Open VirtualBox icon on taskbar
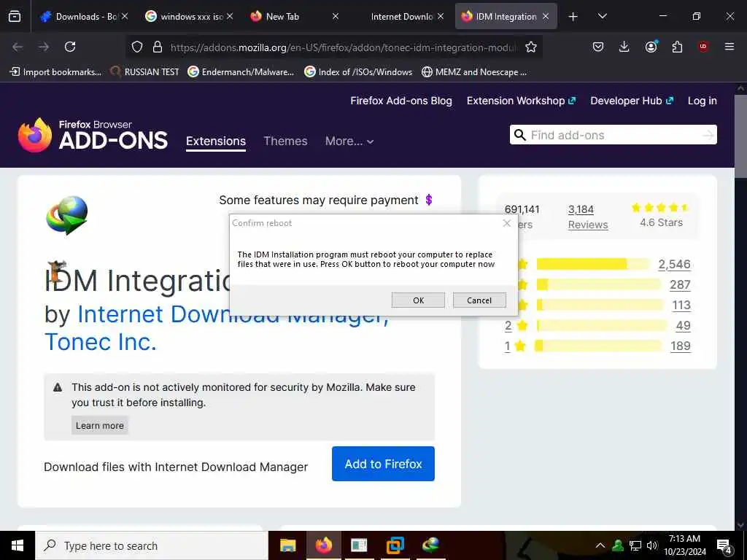The height and width of the screenshot is (560, 747). [395, 545]
